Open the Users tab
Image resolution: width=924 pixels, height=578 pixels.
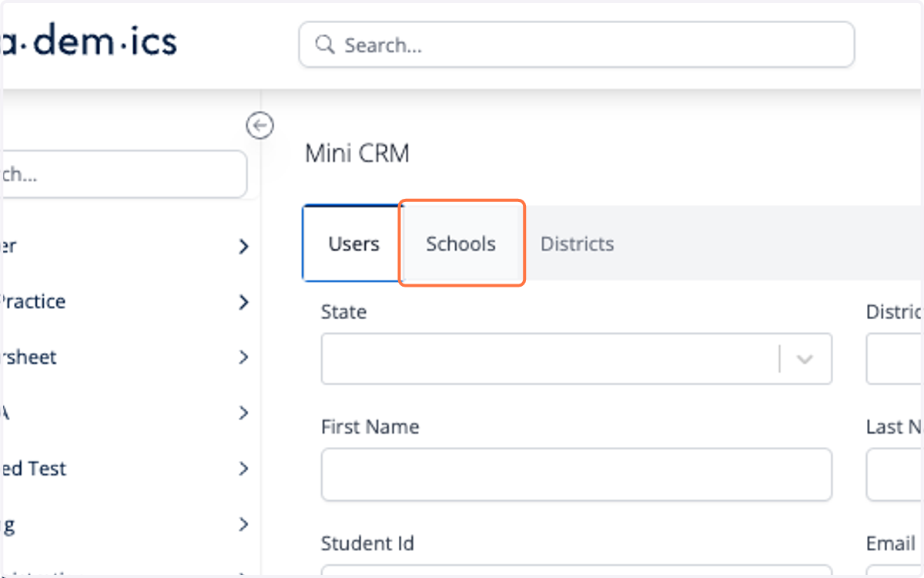tap(353, 244)
